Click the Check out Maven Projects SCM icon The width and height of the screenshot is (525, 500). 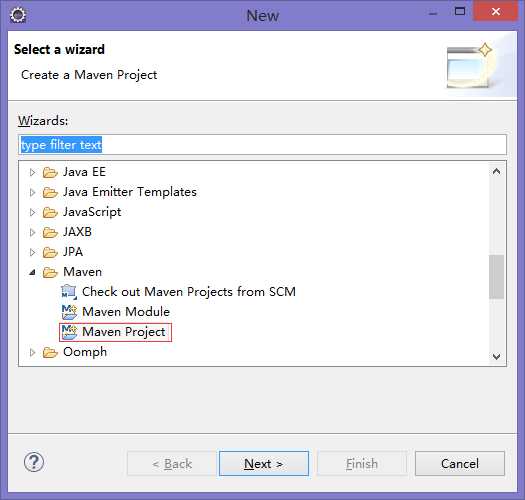pos(69,292)
